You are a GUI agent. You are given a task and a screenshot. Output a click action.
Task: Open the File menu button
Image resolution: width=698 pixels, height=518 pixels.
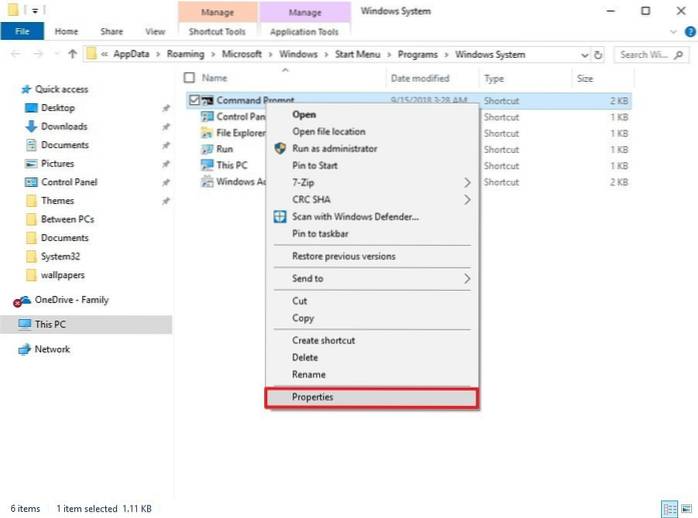[22, 31]
